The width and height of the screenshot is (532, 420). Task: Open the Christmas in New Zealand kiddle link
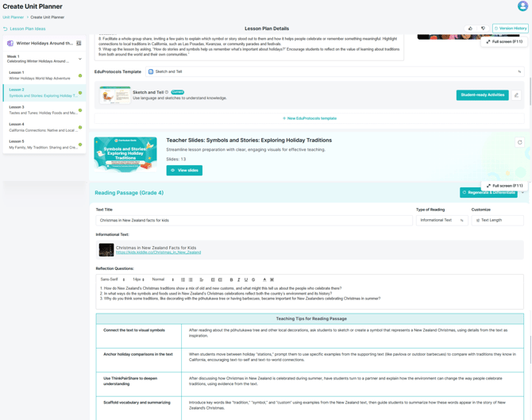click(x=158, y=252)
